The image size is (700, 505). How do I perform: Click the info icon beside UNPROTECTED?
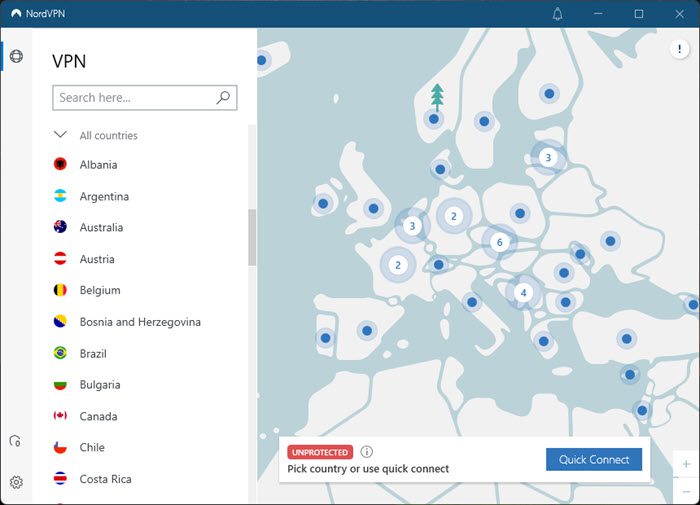367,452
